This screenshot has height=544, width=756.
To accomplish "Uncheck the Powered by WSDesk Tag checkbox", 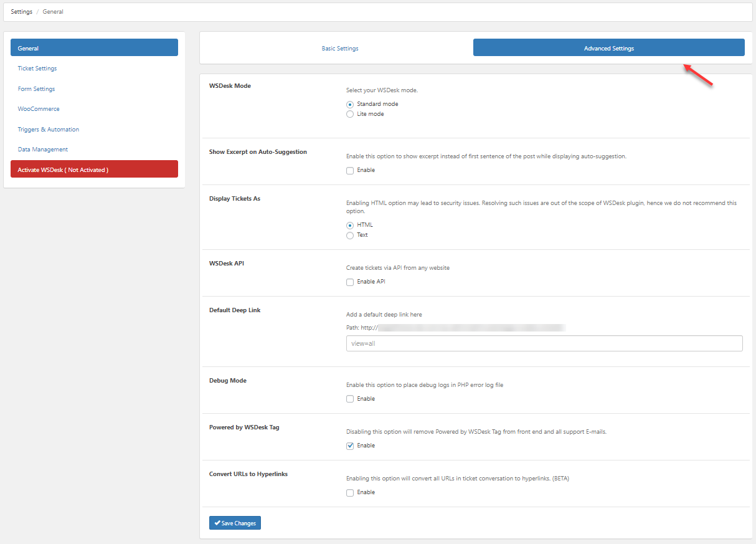I will 350,446.
